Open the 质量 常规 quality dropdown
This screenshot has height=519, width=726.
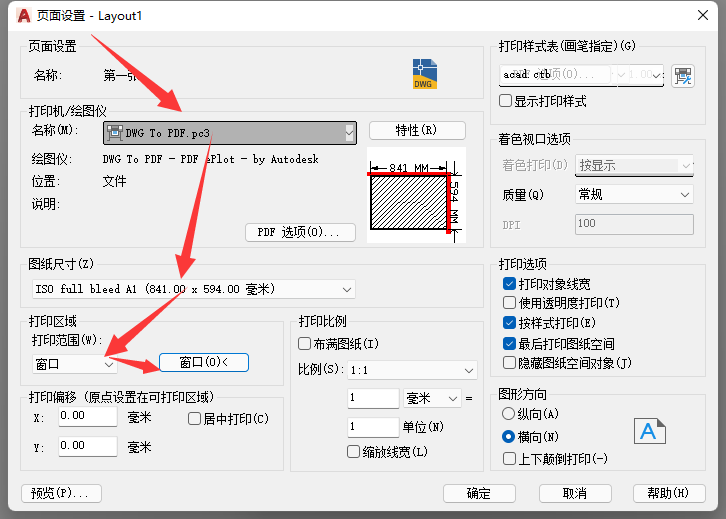click(x=634, y=194)
